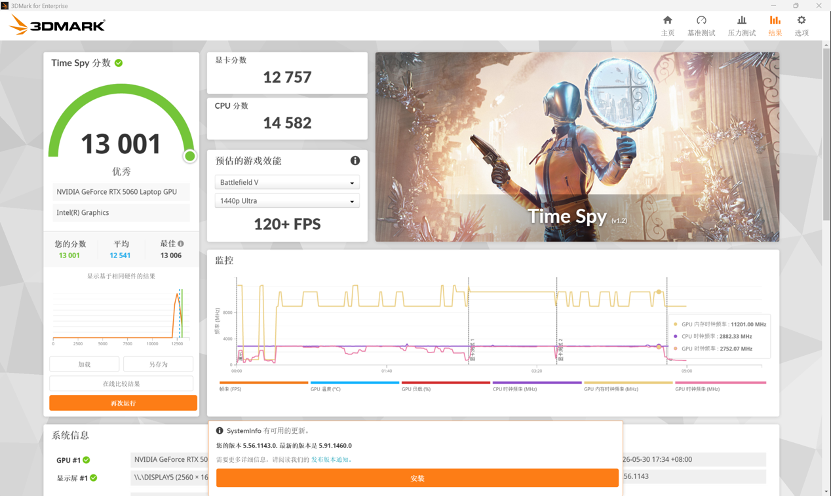Click the best score 13 006
The image size is (832, 496).
(x=171, y=256)
